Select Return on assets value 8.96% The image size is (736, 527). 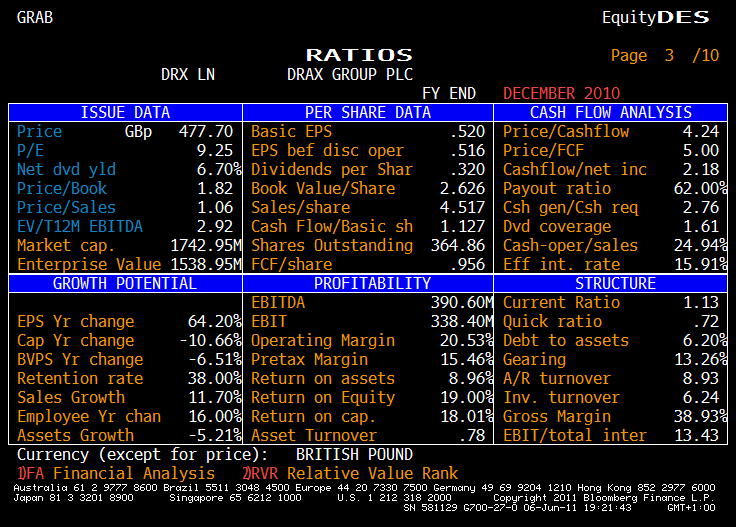[471, 378]
